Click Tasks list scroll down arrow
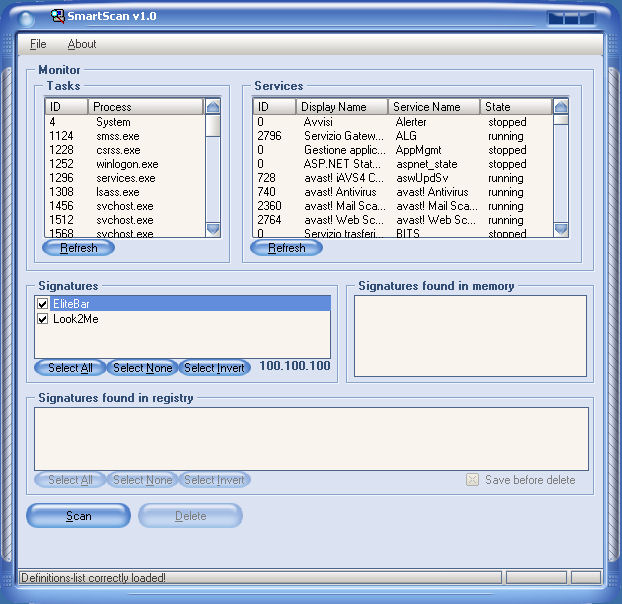622x604 pixels. click(213, 229)
